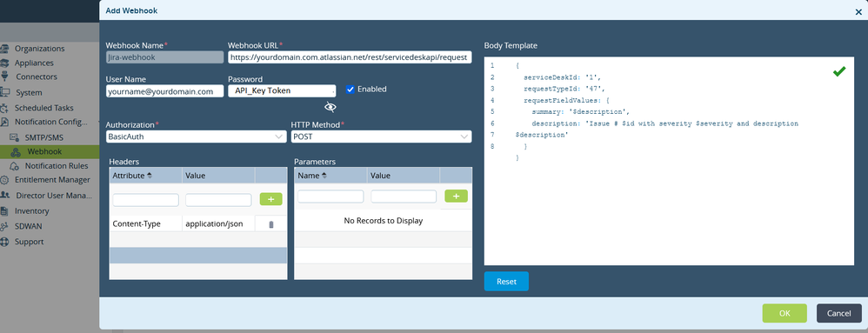Click the Entitlement Manager gear icon
The image size is (868, 333).
point(4,180)
